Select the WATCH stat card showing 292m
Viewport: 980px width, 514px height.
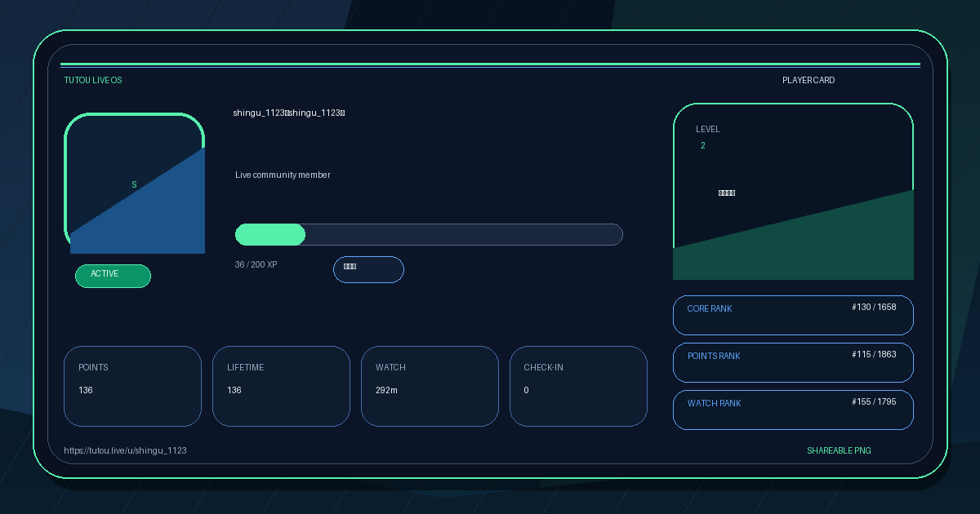coord(430,386)
